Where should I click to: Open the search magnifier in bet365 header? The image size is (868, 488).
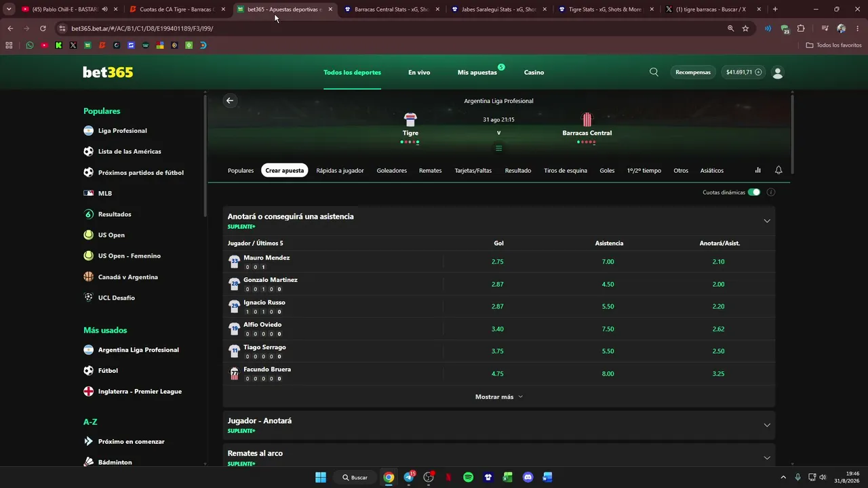point(654,72)
